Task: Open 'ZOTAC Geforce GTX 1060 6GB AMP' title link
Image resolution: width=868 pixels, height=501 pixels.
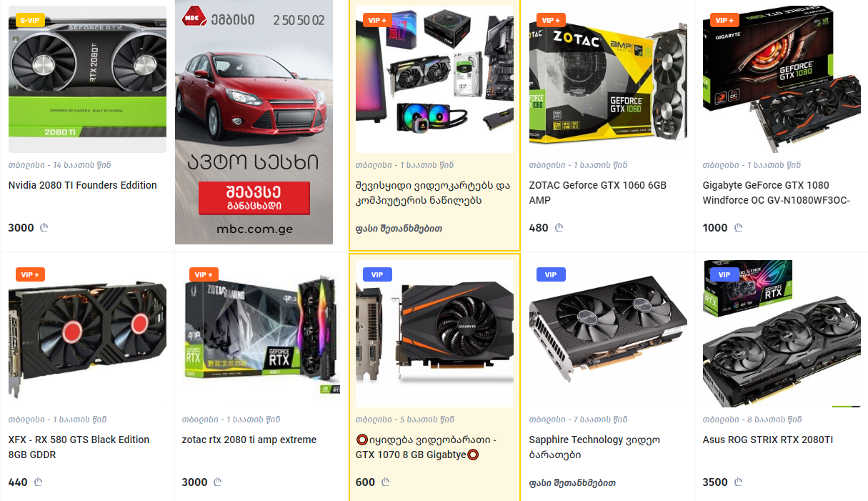Action: [598, 193]
